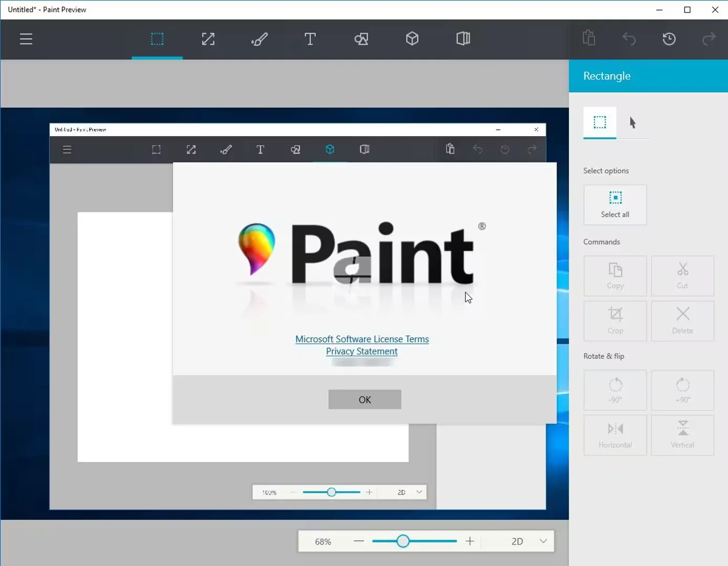The image size is (728, 566).
Task: Open the Stickers tool
Action: point(361,39)
